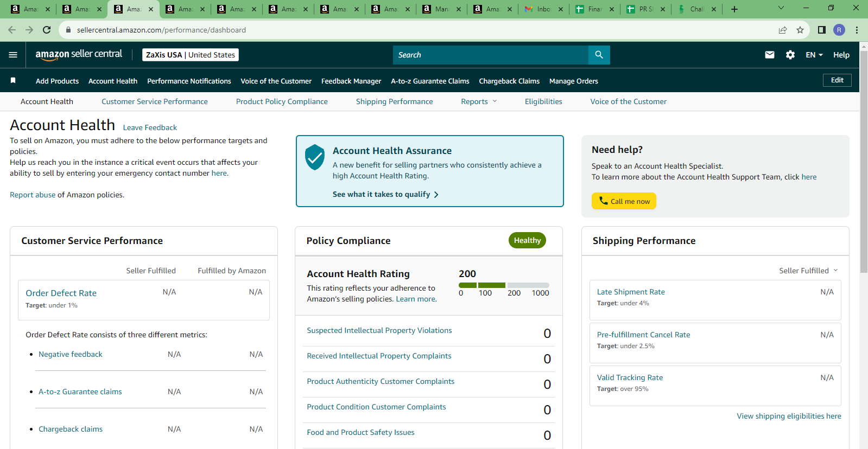Open Product Authenticity Customer Complaints
Viewport: 868px width, 449px height.
tap(381, 381)
